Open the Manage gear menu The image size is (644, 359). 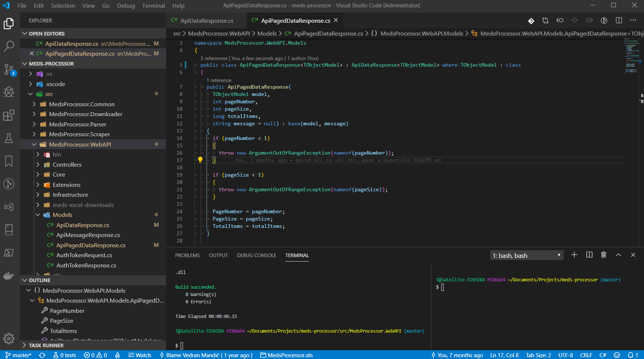9,338
